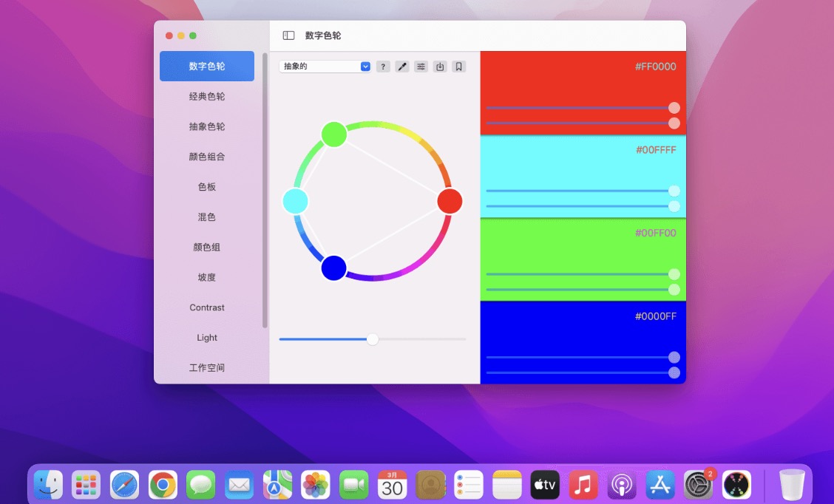Open Photos app in the dock

point(316,485)
